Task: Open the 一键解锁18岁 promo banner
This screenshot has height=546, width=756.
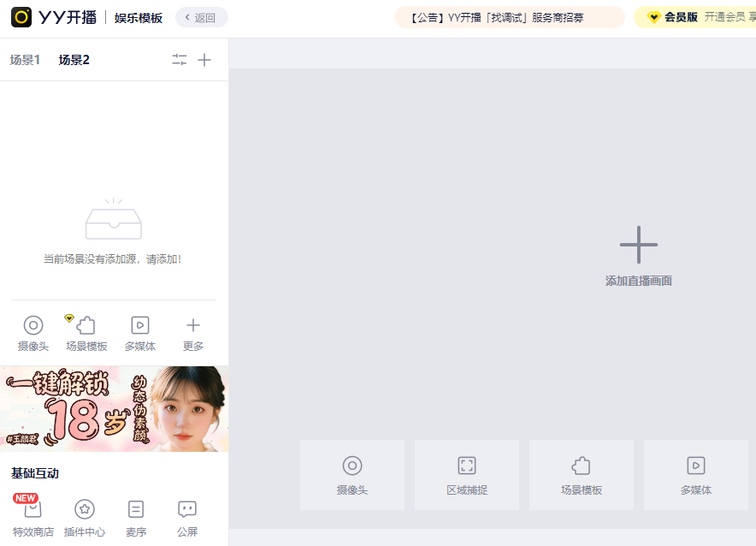Action: (x=114, y=408)
